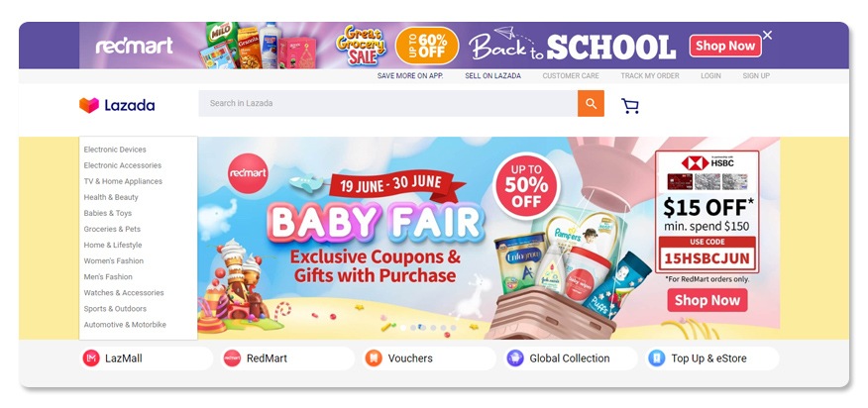The width and height of the screenshot is (868, 408).
Task: Click the Top Up & eStore icon
Action: coord(657,358)
